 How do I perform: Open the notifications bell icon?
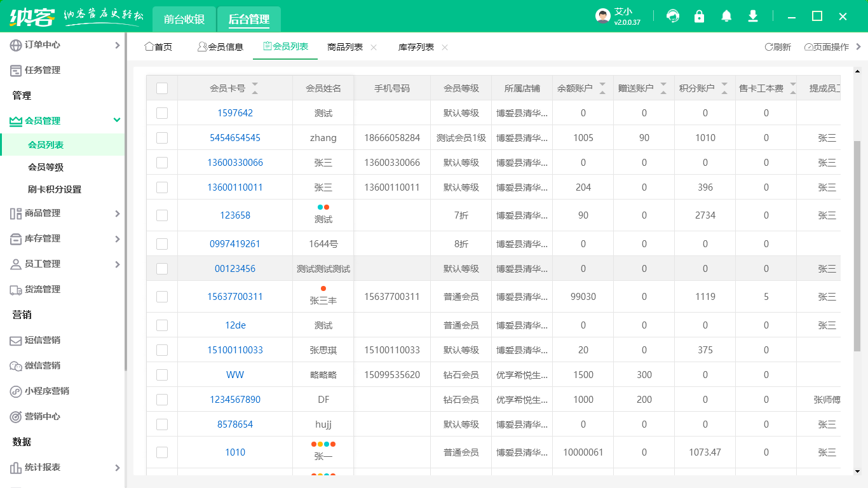(x=726, y=15)
